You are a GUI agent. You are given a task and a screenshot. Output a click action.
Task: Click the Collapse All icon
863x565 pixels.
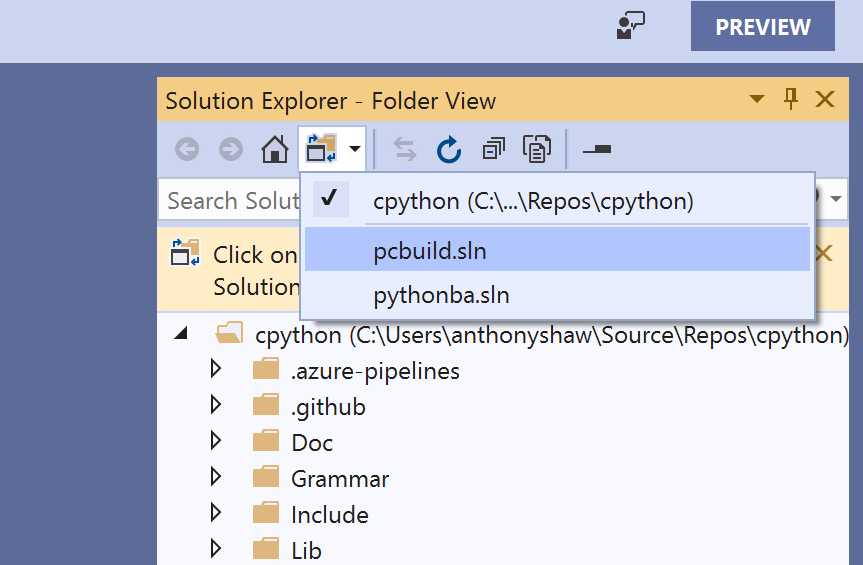[493, 150]
